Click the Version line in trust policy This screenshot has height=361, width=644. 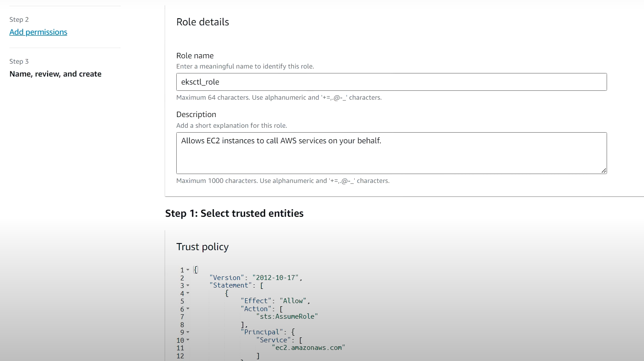(255, 278)
